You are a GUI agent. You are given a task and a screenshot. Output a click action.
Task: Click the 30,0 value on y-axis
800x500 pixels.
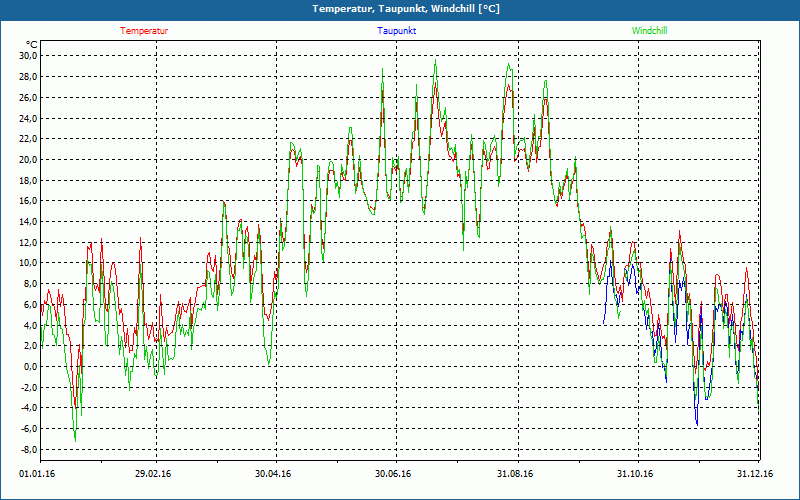[26, 56]
